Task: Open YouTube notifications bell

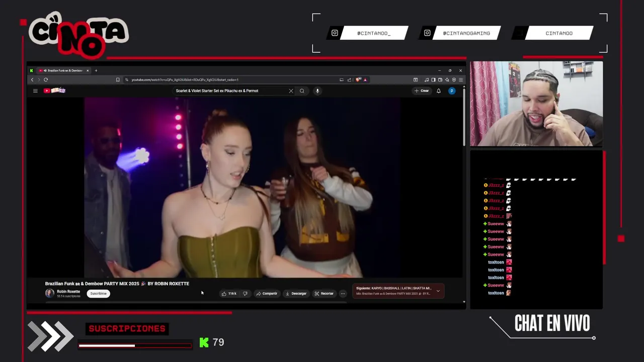Action: [x=438, y=91]
